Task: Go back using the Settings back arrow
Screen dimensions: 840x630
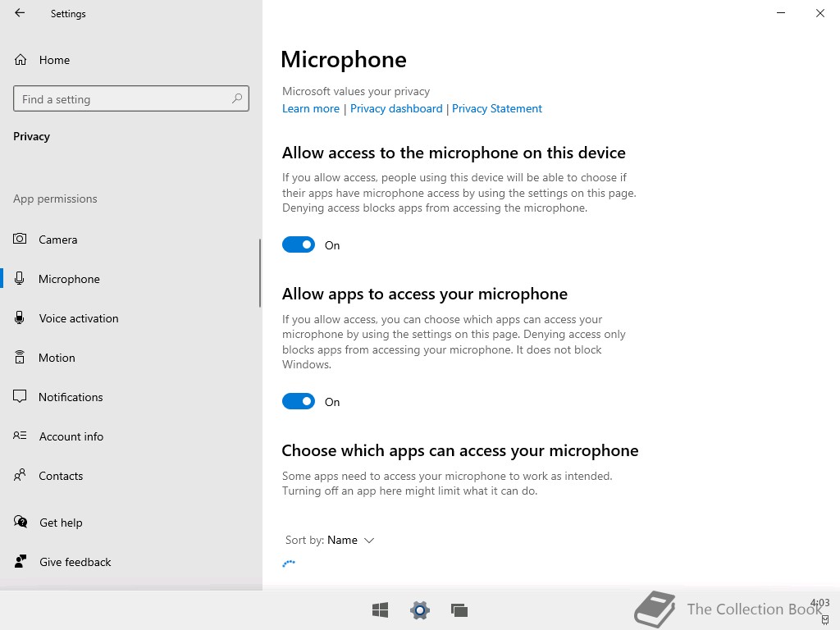Action: tap(20, 13)
